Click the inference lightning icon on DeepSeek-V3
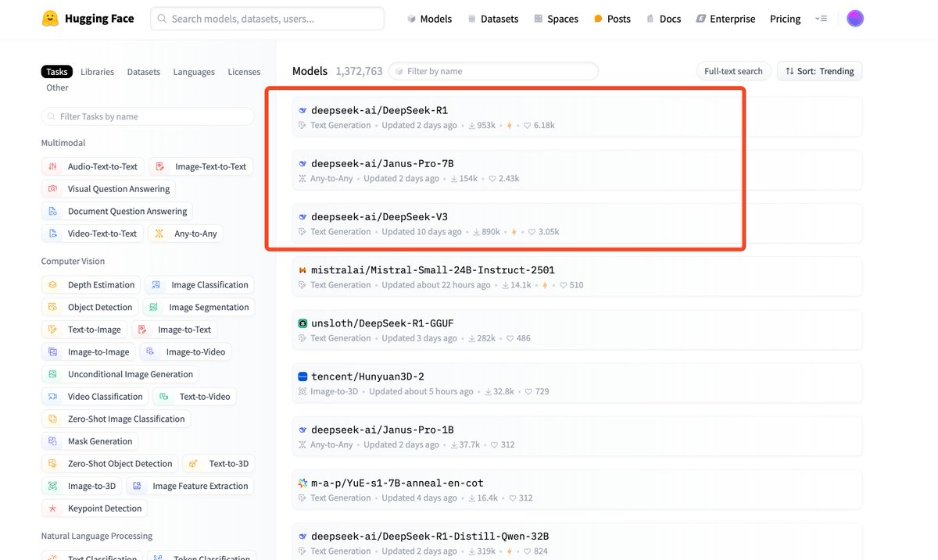 click(514, 232)
